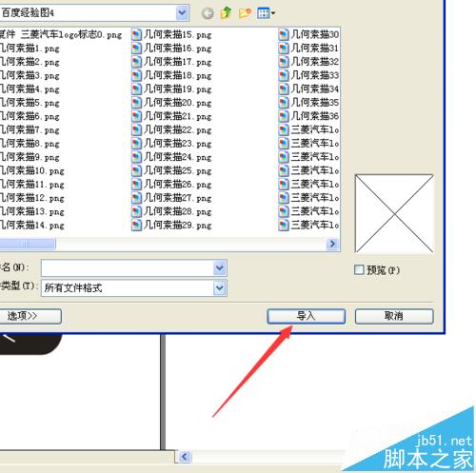Click the image preview box
Screen dimensions: 476x473
click(x=394, y=213)
